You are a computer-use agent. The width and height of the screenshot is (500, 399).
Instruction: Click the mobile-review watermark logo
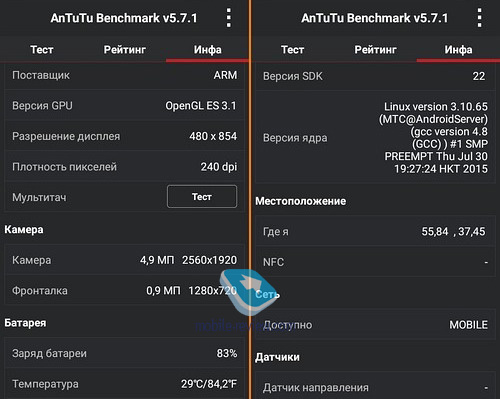coord(250,292)
